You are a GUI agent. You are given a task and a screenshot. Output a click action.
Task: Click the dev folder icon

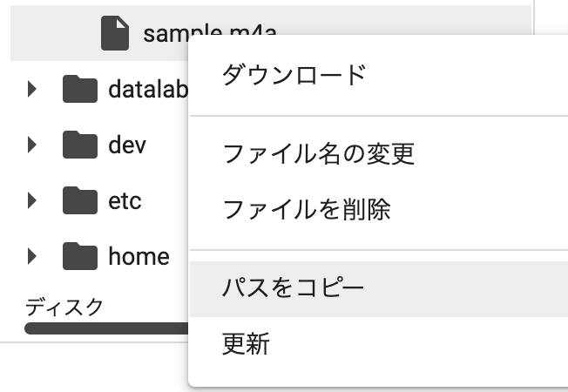pyautogui.click(x=80, y=145)
